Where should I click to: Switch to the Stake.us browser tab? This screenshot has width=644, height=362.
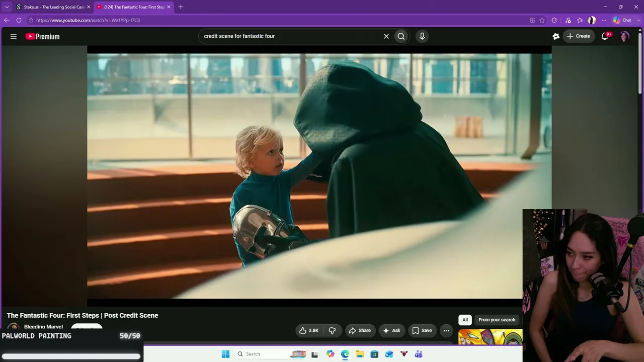click(53, 7)
